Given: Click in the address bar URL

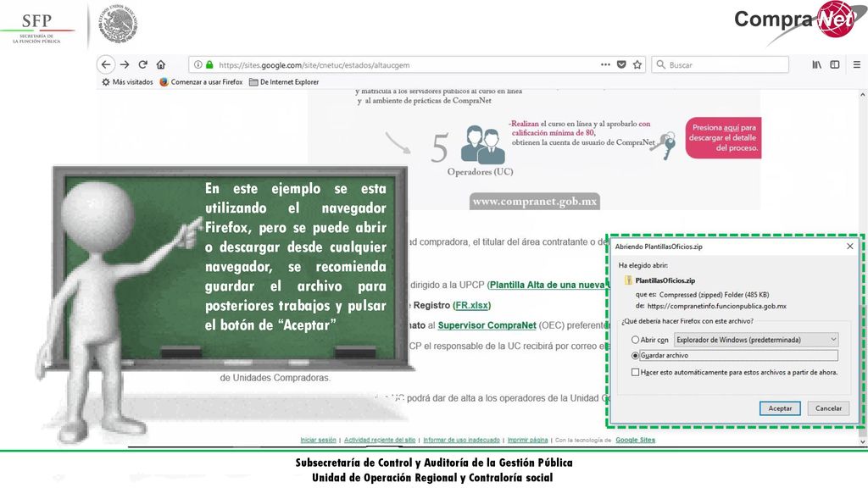Looking at the screenshot, I should coord(314,64).
